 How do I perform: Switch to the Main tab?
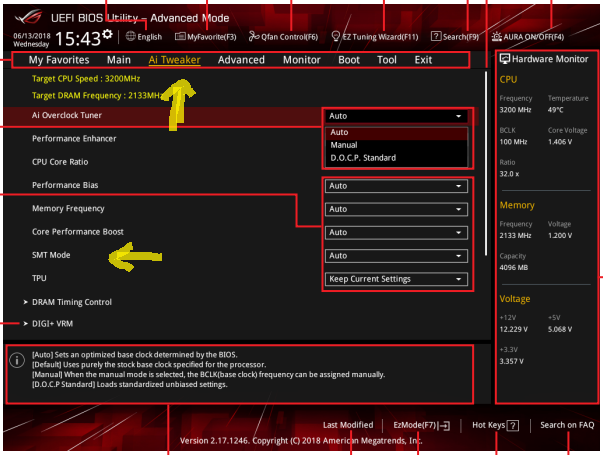point(119,60)
